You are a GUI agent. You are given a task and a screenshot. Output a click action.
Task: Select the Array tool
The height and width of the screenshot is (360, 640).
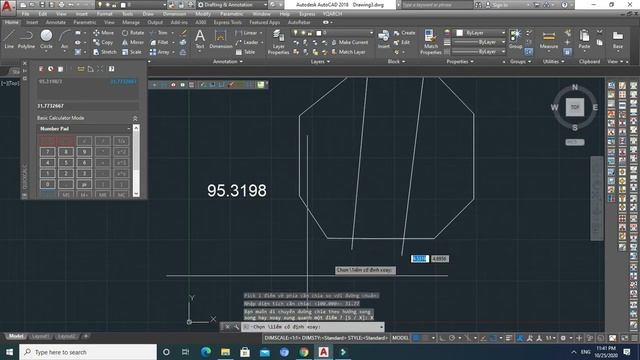160,52
